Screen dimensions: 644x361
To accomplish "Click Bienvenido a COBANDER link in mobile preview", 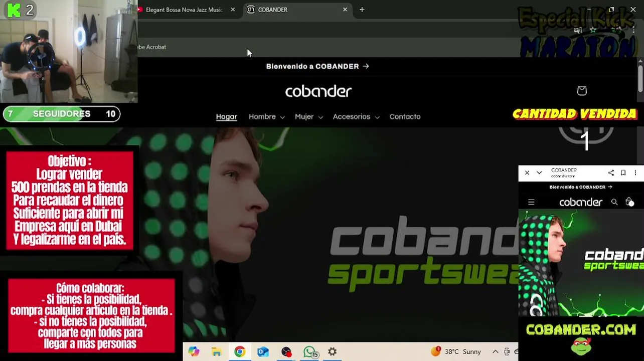I will 580,187.
